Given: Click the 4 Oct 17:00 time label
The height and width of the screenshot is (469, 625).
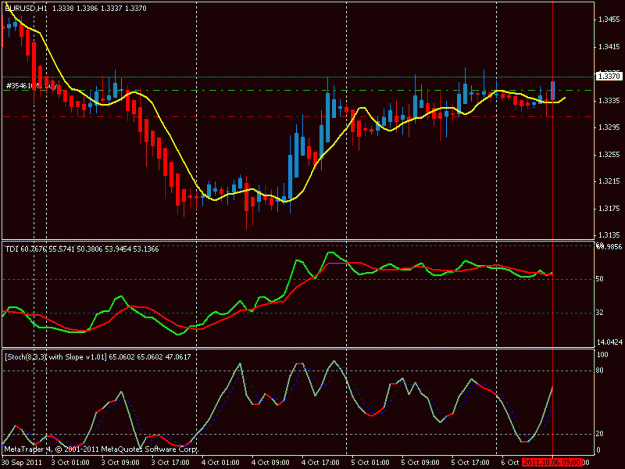Looking at the screenshot, I should pos(320,463).
